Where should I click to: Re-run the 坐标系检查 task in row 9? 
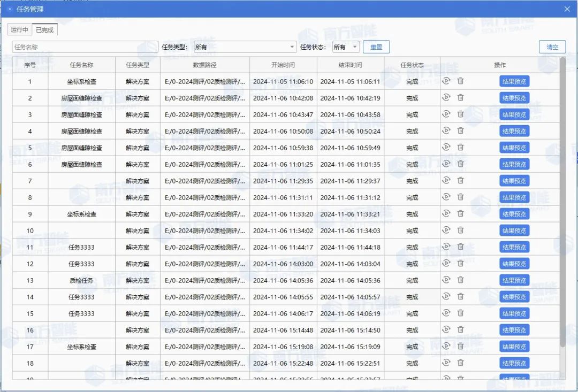[446, 214]
